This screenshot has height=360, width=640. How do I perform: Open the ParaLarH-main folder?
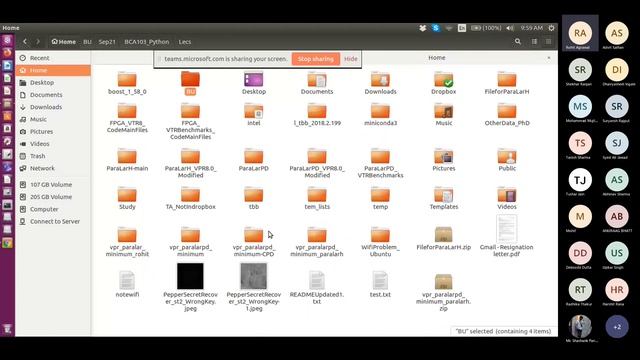pos(127,156)
